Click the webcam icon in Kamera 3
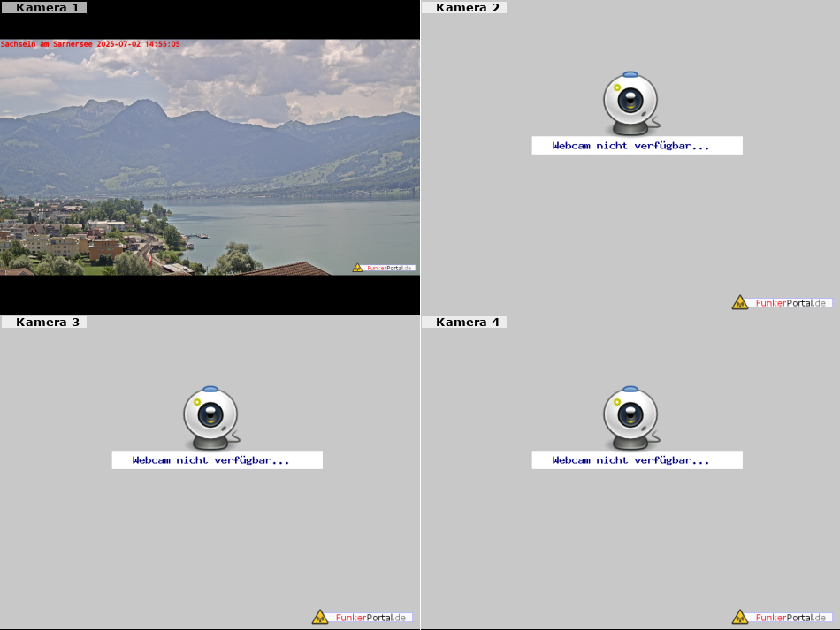The image size is (840, 630). click(211, 418)
